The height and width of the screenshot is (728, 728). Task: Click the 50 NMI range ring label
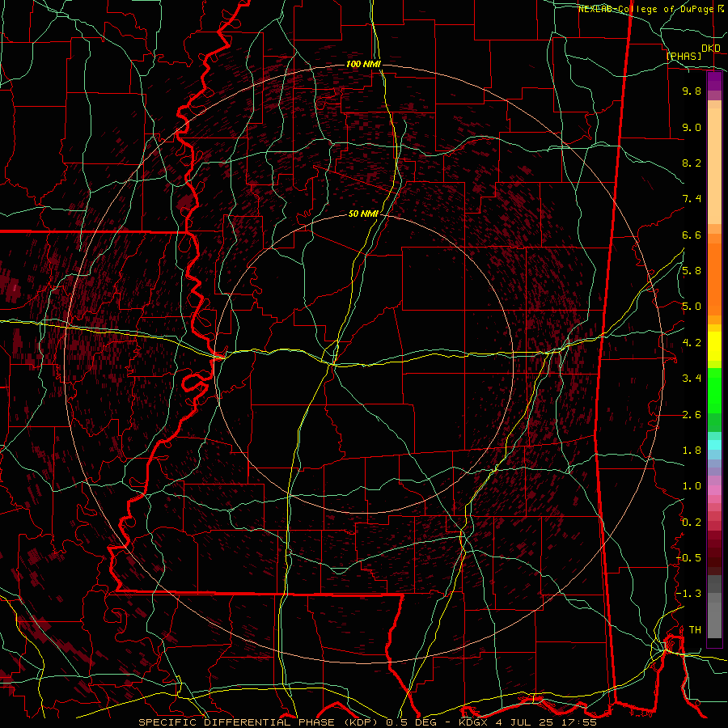(363, 214)
